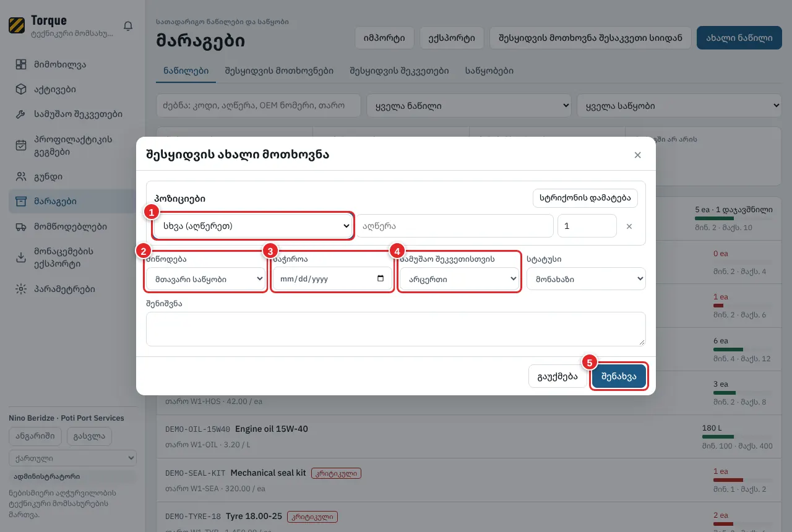This screenshot has height=532, width=792.
Task: Click the შენახვა save button
Action: click(x=619, y=376)
